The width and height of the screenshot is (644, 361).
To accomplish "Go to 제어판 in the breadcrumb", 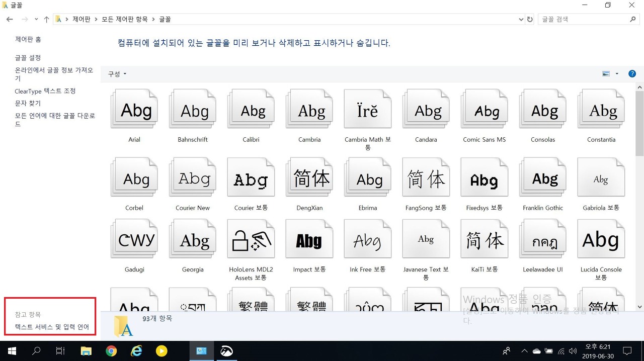I will point(82,20).
